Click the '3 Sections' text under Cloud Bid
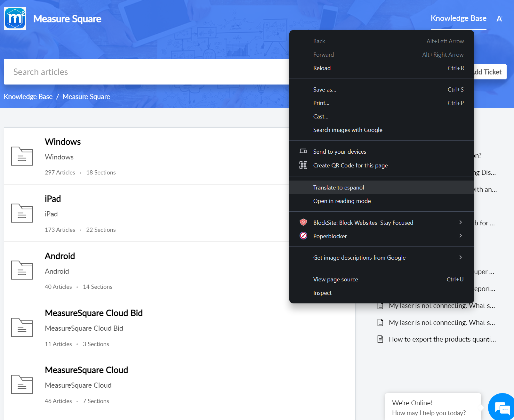514x420 pixels. pyautogui.click(x=96, y=344)
